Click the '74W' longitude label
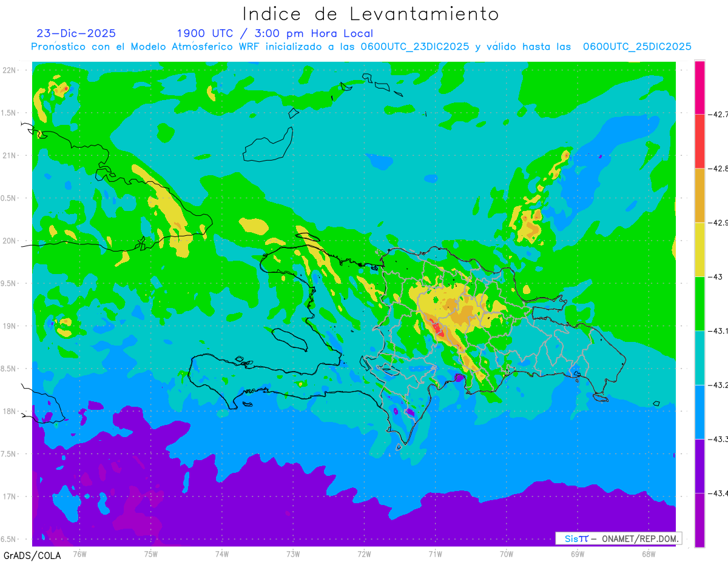Screen dimensions: 728x562 pos(222,554)
